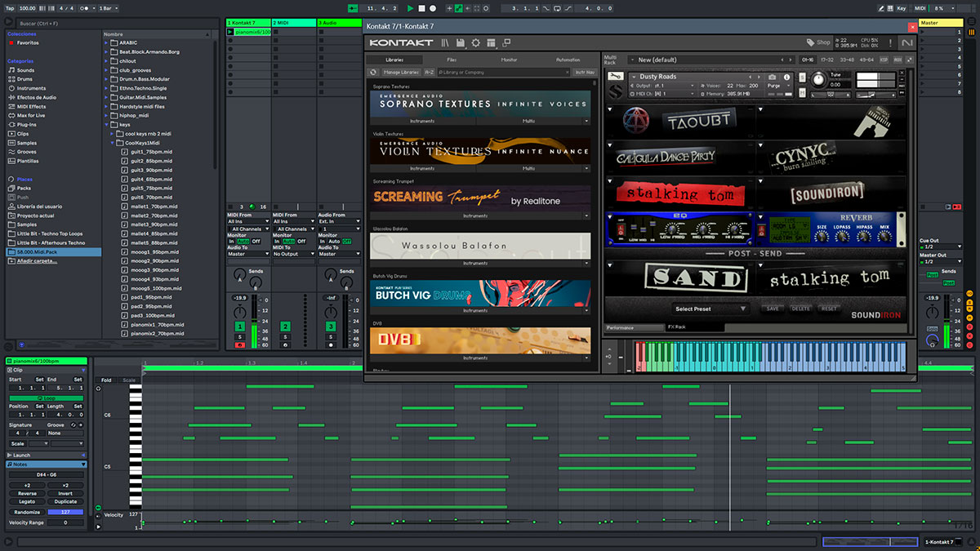The height and width of the screenshot is (551, 980).
Task: Click the Duplicate notes button
Action: pyautogui.click(x=66, y=501)
